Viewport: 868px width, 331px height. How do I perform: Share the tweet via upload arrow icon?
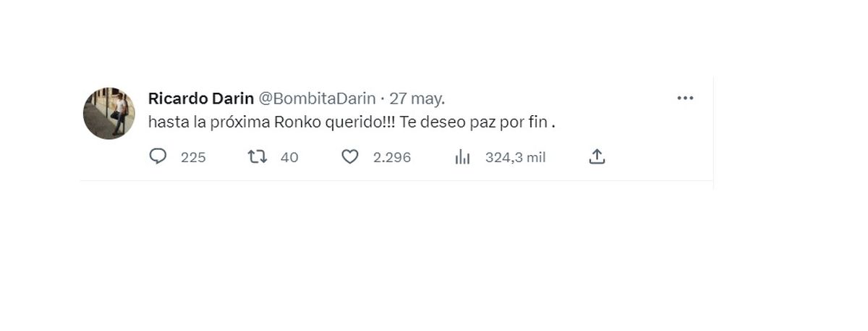597,156
